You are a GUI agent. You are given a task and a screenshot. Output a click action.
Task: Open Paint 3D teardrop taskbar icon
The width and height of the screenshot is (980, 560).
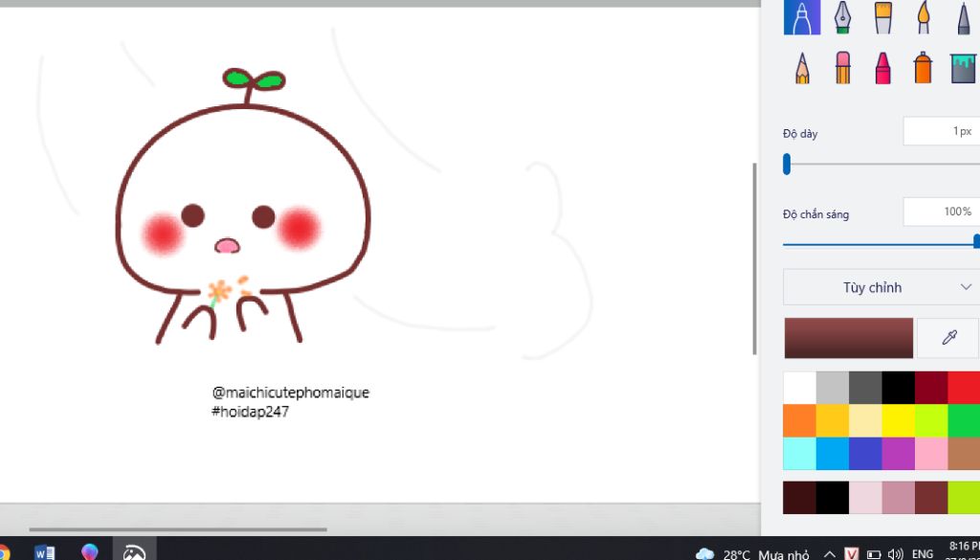click(x=89, y=552)
